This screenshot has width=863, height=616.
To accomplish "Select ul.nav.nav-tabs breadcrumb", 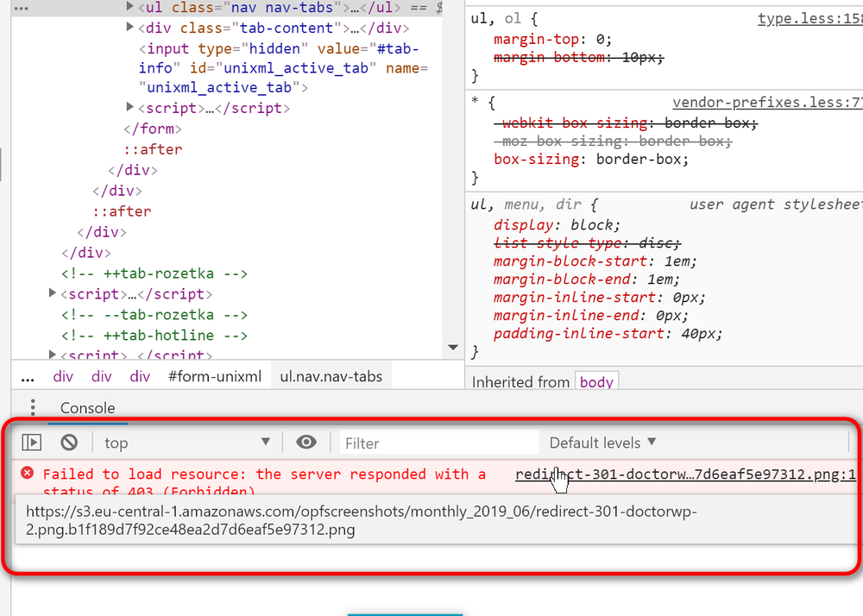I will (x=331, y=377).
